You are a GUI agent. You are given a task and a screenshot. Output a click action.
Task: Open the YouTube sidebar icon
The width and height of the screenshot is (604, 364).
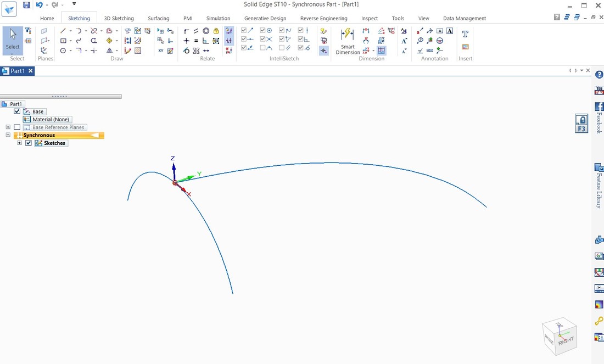coord(599,91)
